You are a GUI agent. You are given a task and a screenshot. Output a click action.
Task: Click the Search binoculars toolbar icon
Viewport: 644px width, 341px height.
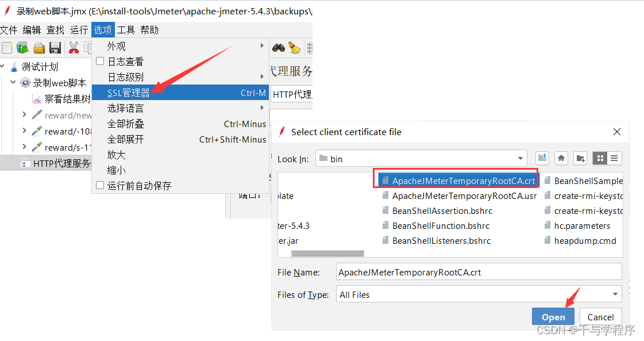click(x=279, y=48)
